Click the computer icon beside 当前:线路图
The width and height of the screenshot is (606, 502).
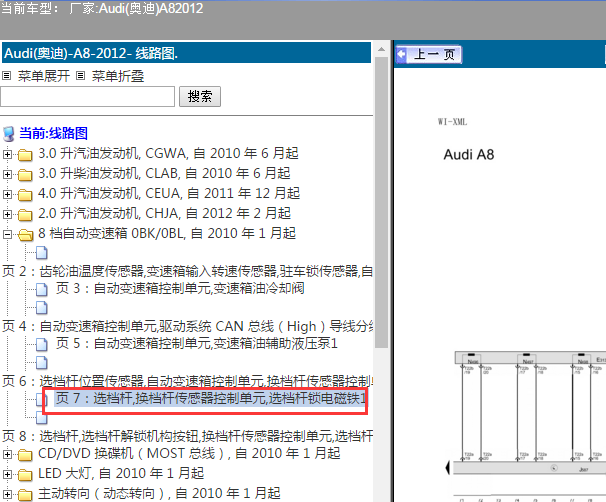(9, 134)
